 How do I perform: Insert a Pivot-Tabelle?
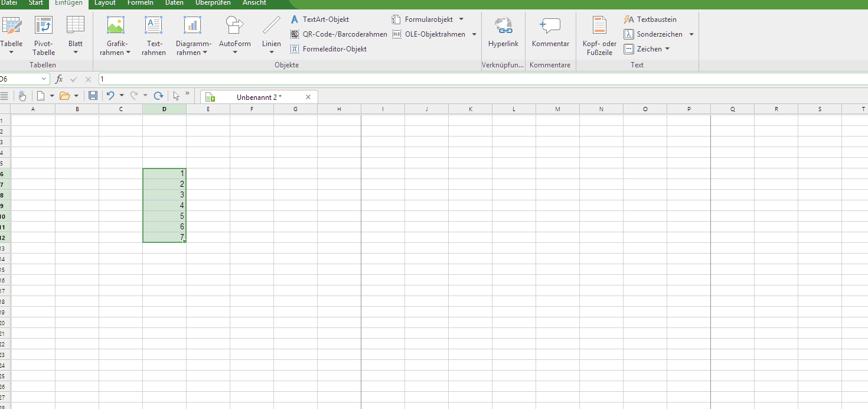pos(44,35)
